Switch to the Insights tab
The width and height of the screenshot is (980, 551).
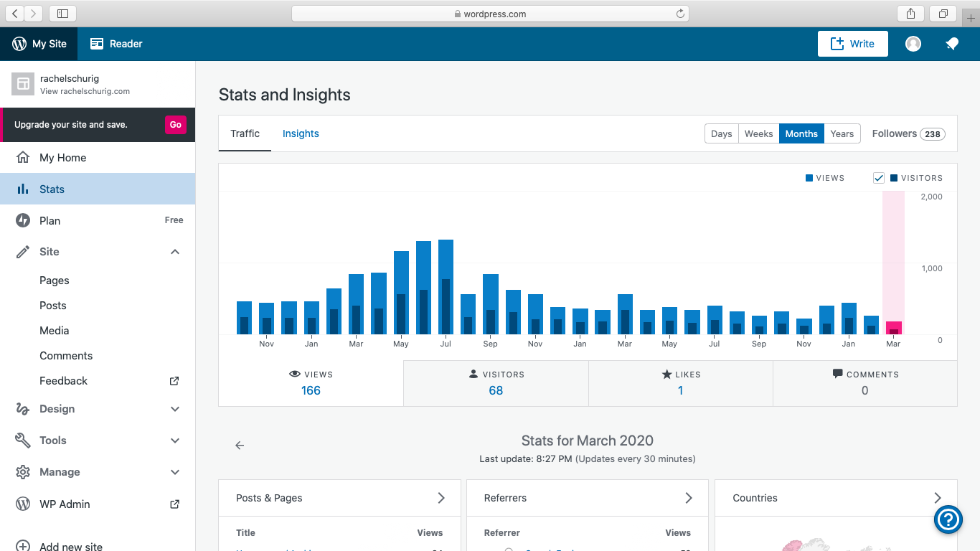pos(301,133)
